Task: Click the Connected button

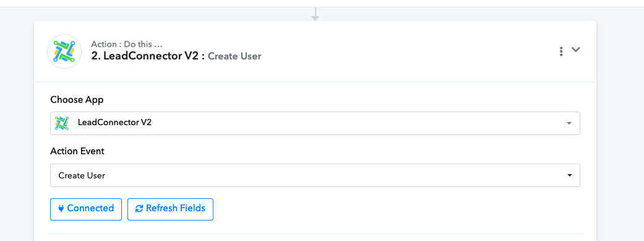Action: click(x=86, y=209)
